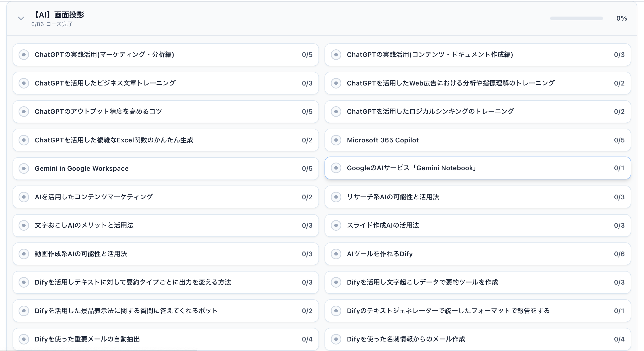Click status circle for Dify 文字起こしデータで要約ツールを作成

[x=336, y=282]
